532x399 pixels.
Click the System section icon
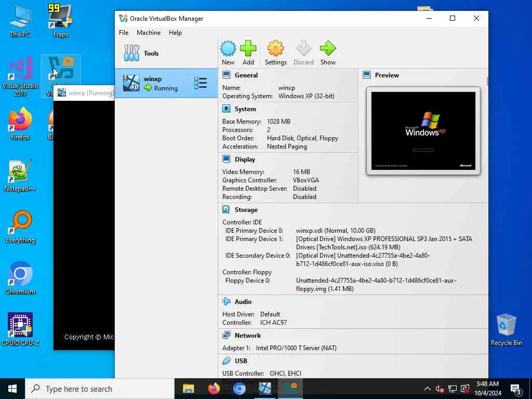pos(227,109)
